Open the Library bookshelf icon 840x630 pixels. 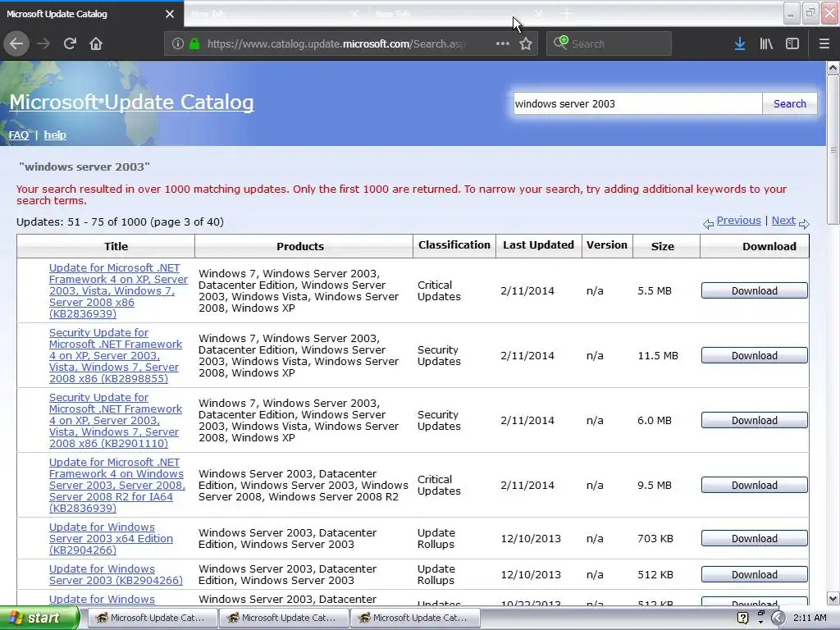[766, 43]
